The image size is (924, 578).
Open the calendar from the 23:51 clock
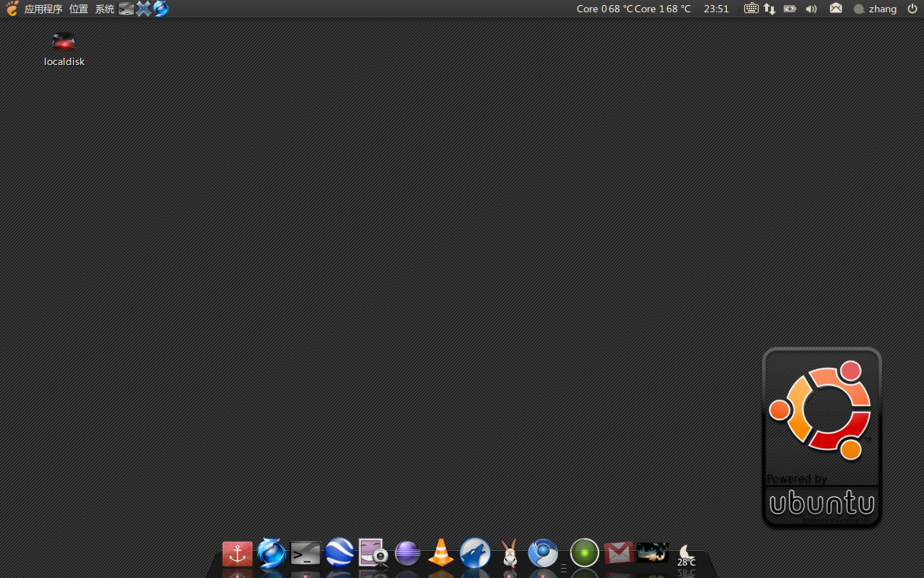pos(716,9)
